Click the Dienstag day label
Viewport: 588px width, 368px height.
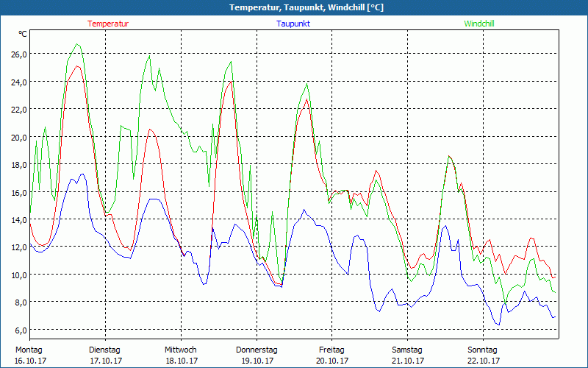click(x=104, y=350)
